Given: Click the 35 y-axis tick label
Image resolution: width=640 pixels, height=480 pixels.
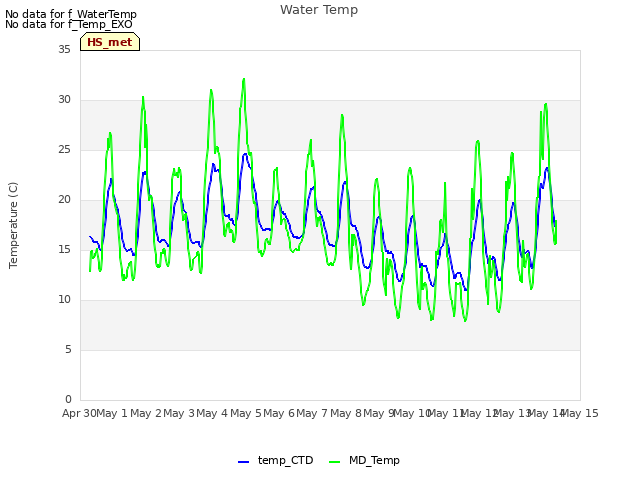Looking at the screenshot, I should [x=64, y=50].
